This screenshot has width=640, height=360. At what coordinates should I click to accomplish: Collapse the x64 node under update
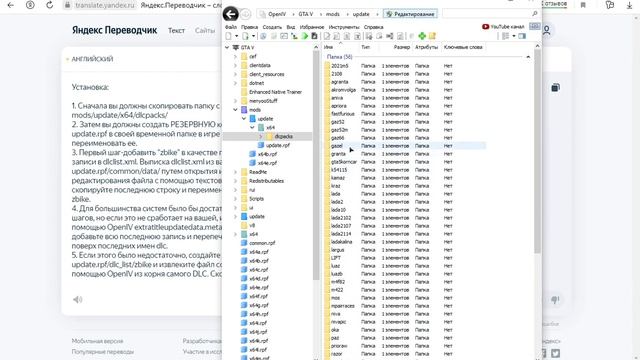click(252, 128)
